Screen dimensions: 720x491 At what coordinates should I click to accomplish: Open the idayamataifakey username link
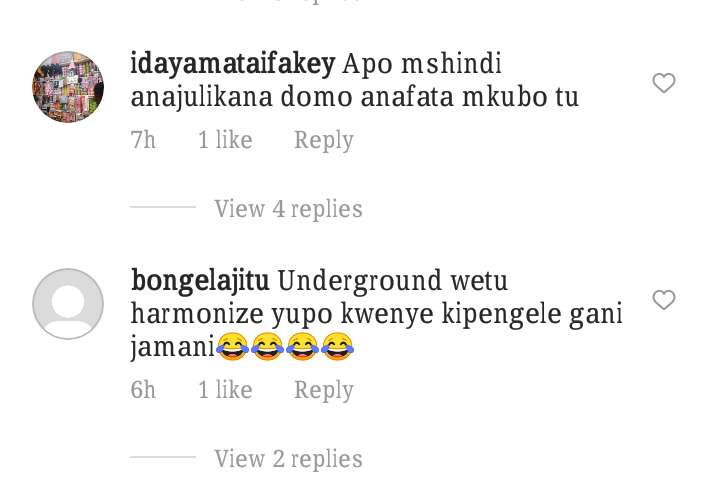pos(233,63)
